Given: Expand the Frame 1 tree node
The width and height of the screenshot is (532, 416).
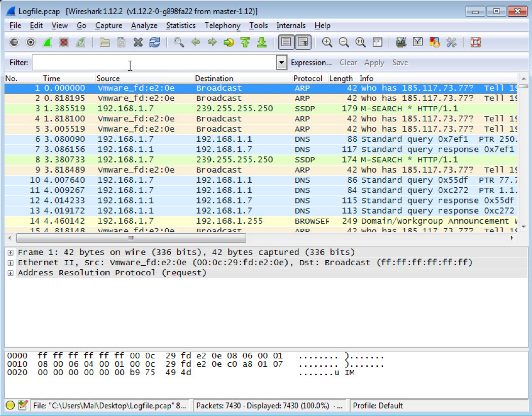Looking at the screenshot, I should (10, 253).
